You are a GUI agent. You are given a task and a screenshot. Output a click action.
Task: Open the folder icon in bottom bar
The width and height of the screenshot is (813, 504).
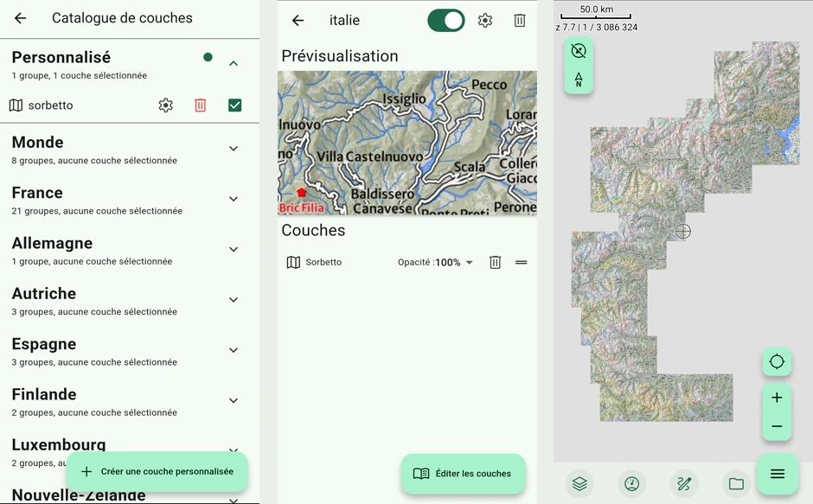[736, 484]
